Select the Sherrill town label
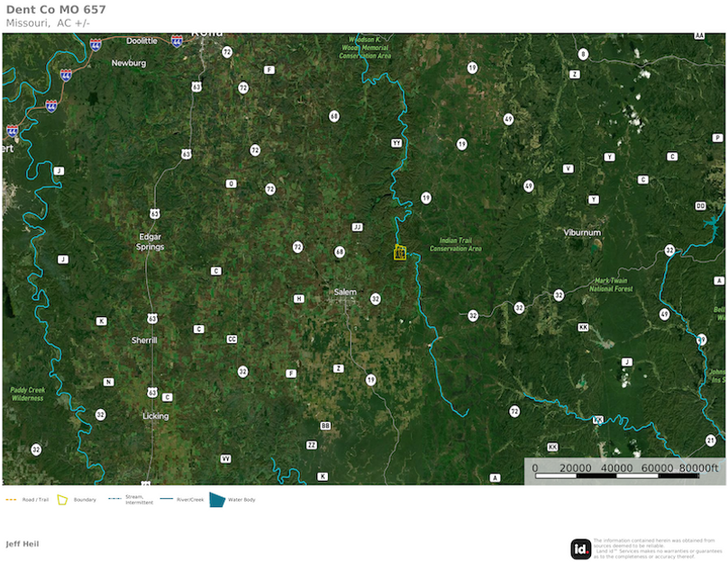728x562 pixels. point(144,340)
